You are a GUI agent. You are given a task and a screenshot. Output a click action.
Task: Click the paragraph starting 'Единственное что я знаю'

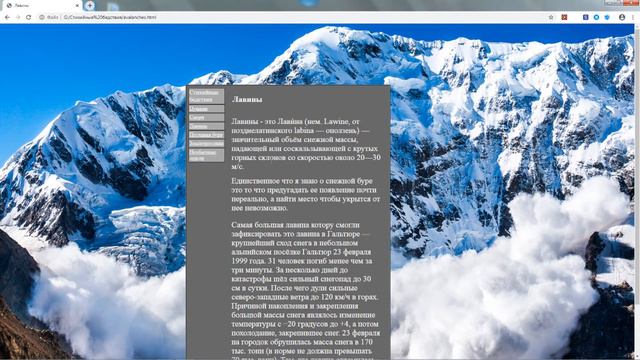pos(306,194)
